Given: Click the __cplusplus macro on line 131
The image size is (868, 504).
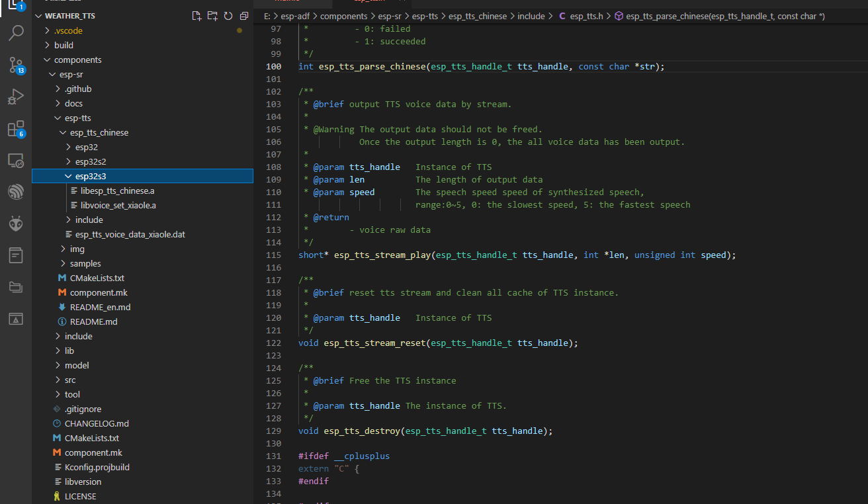Looking at the screenshot, I should click(x=362, y=456).
